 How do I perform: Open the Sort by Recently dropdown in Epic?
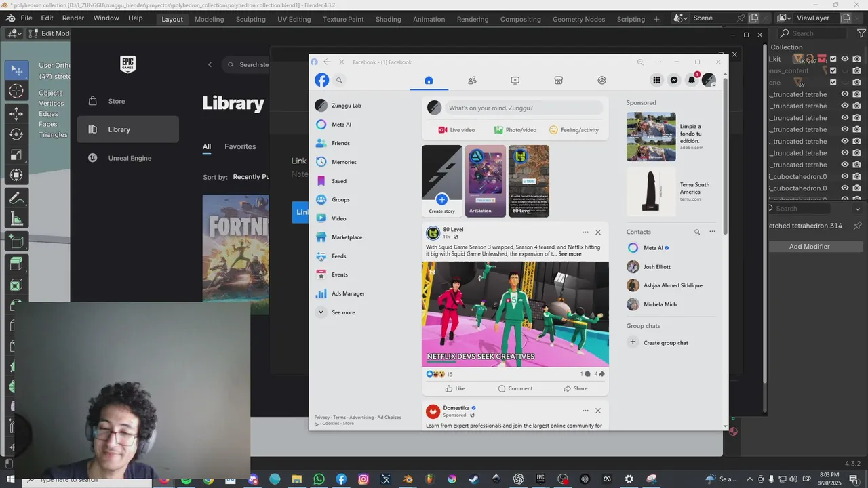251,177
